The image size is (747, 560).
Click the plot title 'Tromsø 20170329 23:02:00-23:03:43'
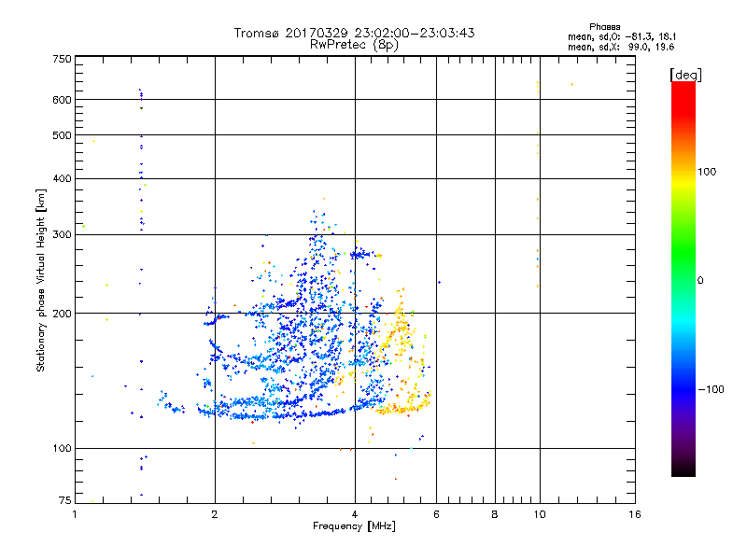(355, 33)
